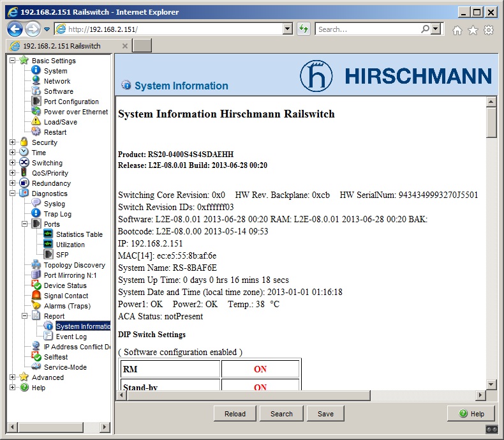504x440 pixels.
Task: Click in the browser Search field
Action: 368,29
